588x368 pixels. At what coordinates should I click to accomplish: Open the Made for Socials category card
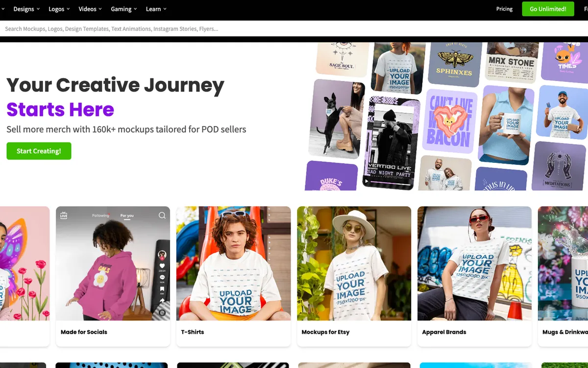coord(113,276)
